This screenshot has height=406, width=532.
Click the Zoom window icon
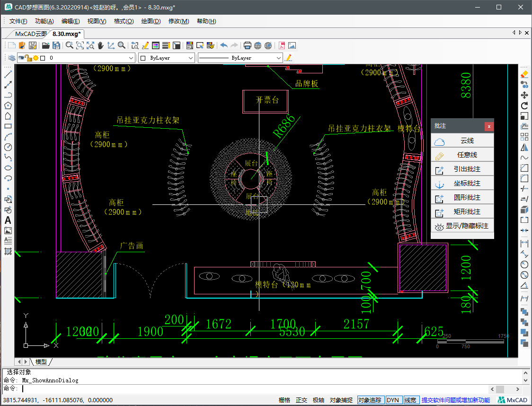tap(80, 45)
